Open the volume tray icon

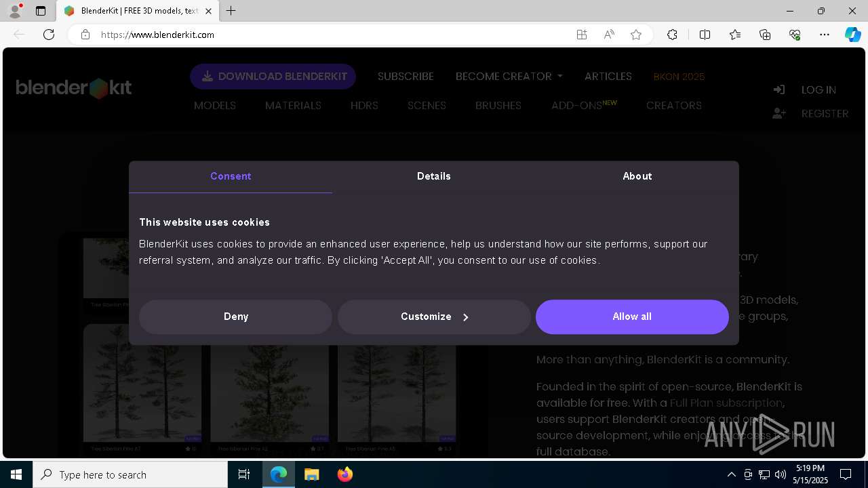[781, 474]
